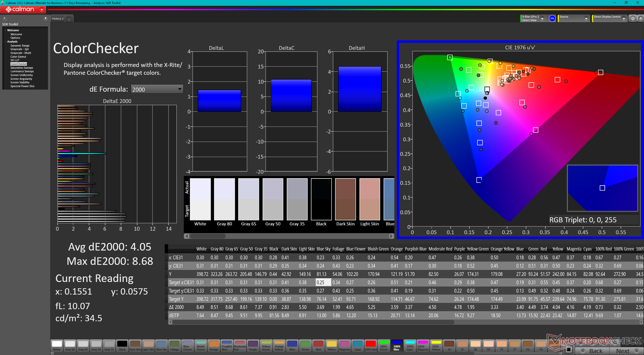Open the settings gear in the top toolbar

click(633, 18)
